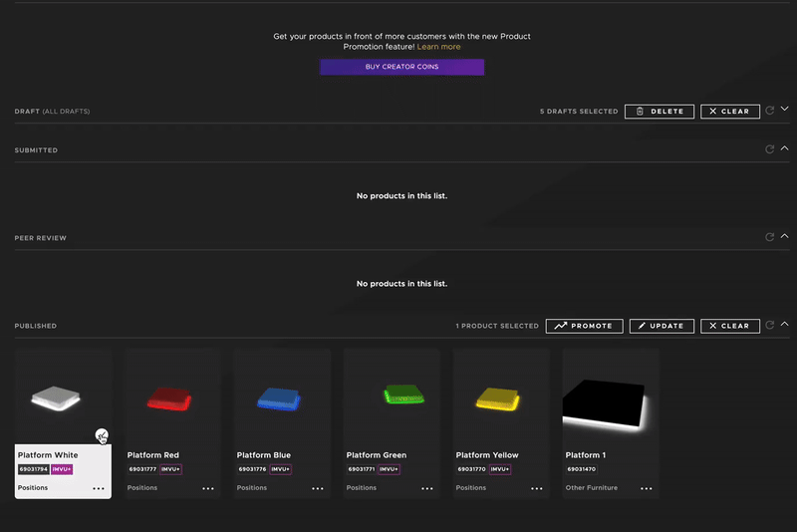Click the Draft (All Drafts) heading
797x532 pixels.
[x=52, y=112]
